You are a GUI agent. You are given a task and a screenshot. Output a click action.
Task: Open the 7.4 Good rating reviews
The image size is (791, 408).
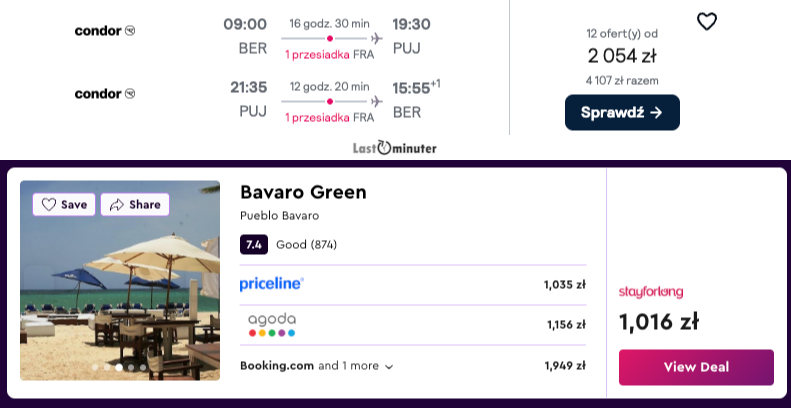[x=289, y=245]
